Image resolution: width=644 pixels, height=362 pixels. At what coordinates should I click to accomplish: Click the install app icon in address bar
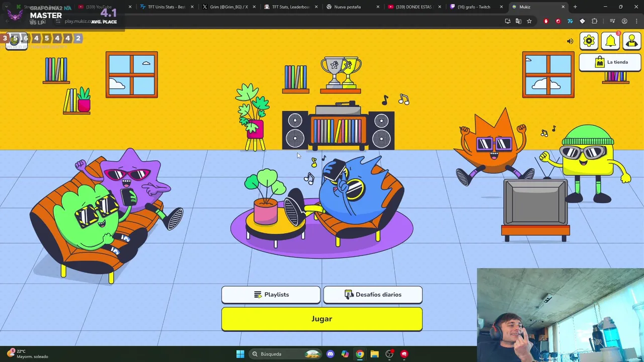coord(507,21)
